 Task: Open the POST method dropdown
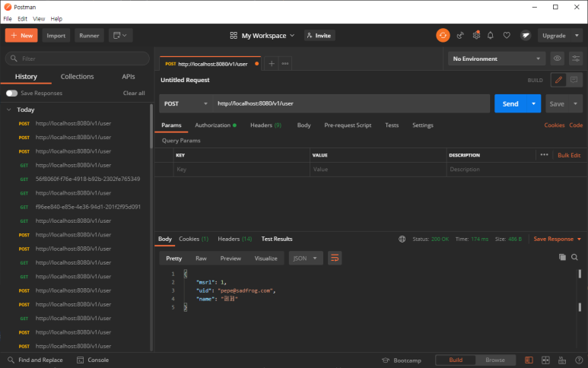[x=186, y=103]
